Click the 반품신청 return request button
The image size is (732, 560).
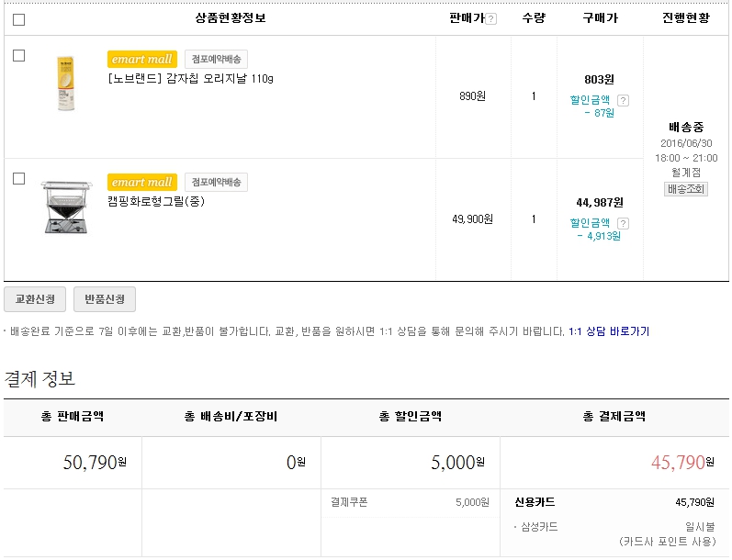pos(104,299)
